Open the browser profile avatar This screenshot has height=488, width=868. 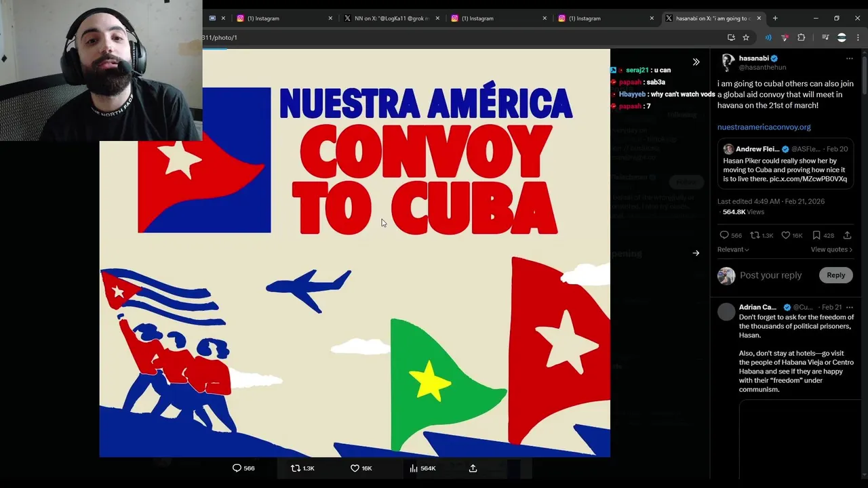(842, 37)
